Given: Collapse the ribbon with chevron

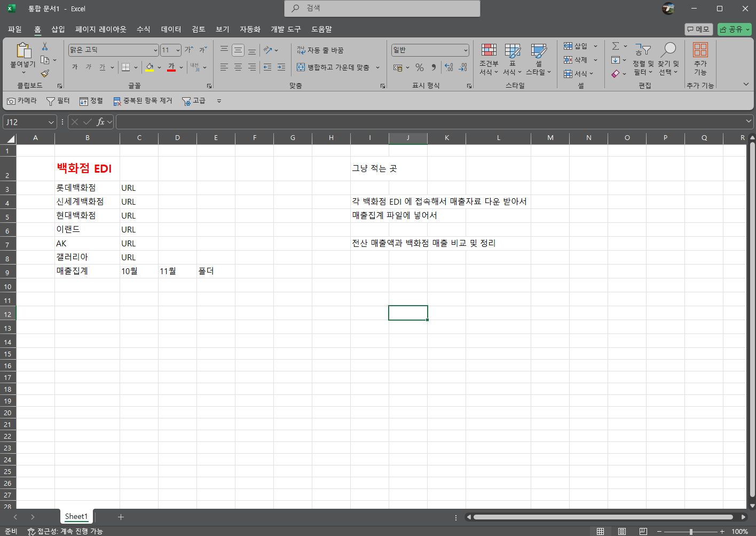Looking at the screenshot, I should [x=746, y=84].
